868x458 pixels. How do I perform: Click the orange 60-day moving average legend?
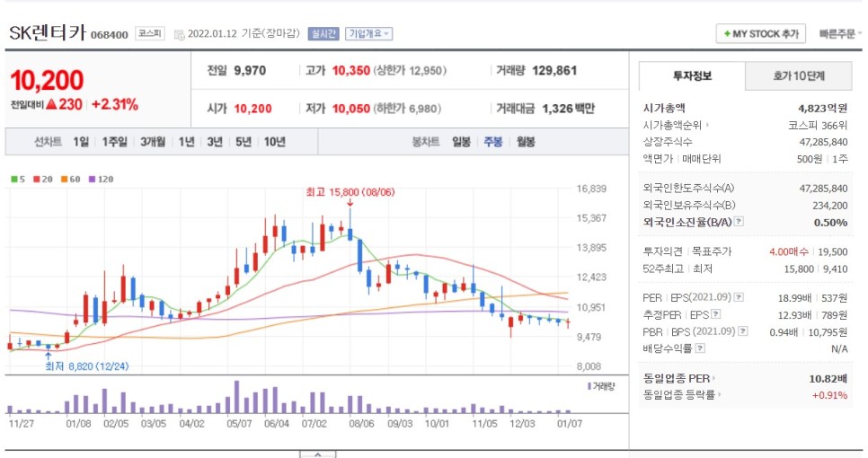70,180
